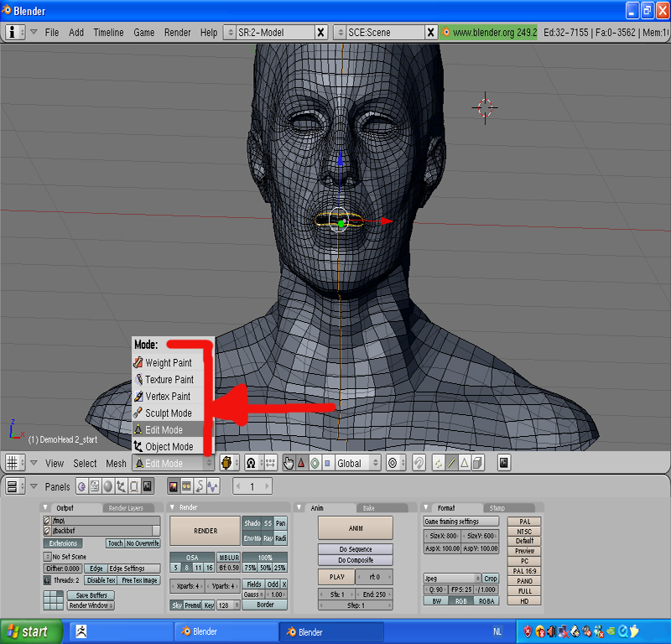Open Sound block buttons waveform icon

click(213, 486)
